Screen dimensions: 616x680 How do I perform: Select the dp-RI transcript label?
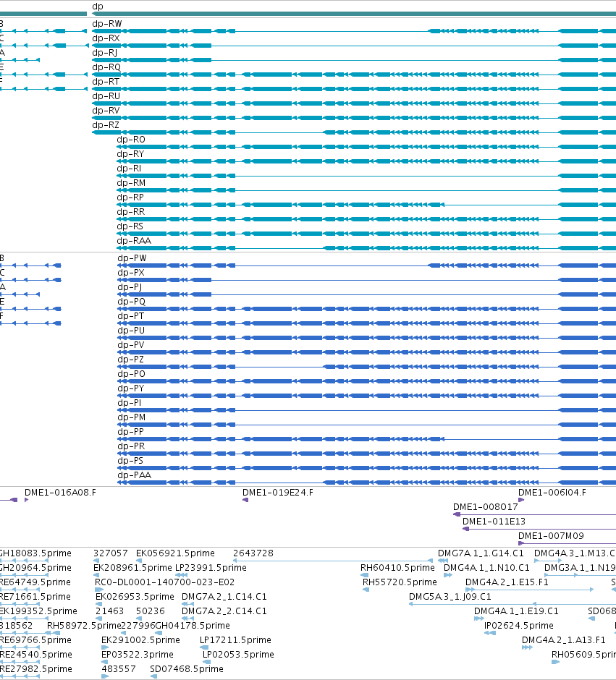pyautogui.click(x=129, y=169)
